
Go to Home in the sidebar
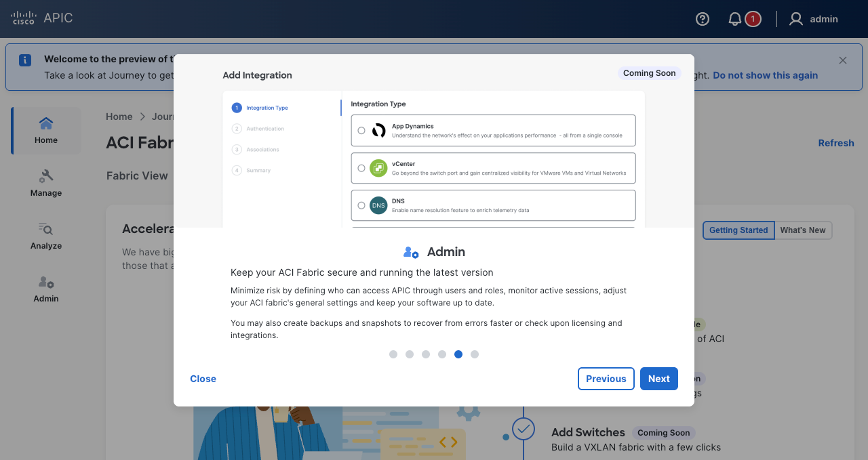click(x=46, y=130)
